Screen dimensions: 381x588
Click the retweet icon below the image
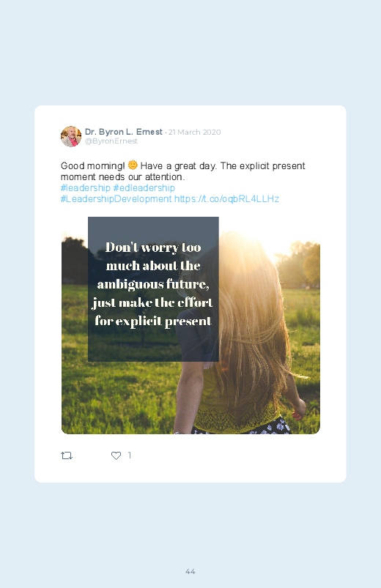(67, 455)
